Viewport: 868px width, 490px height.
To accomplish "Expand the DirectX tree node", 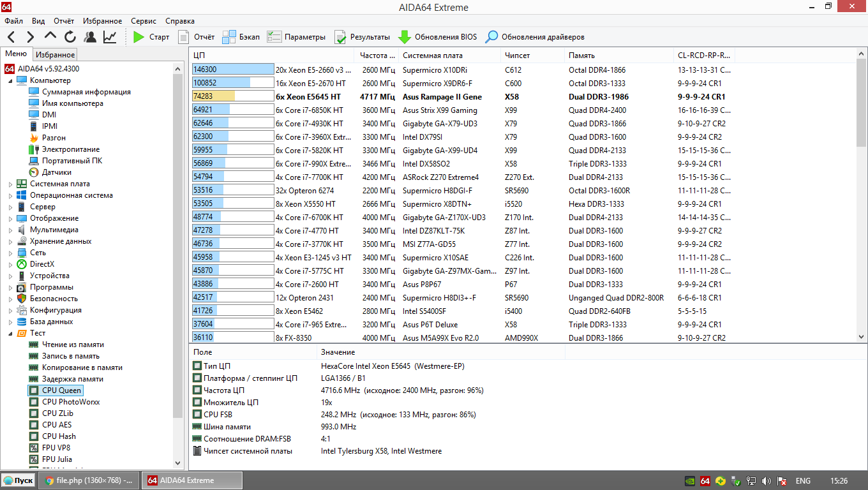I will coord(10,265).
